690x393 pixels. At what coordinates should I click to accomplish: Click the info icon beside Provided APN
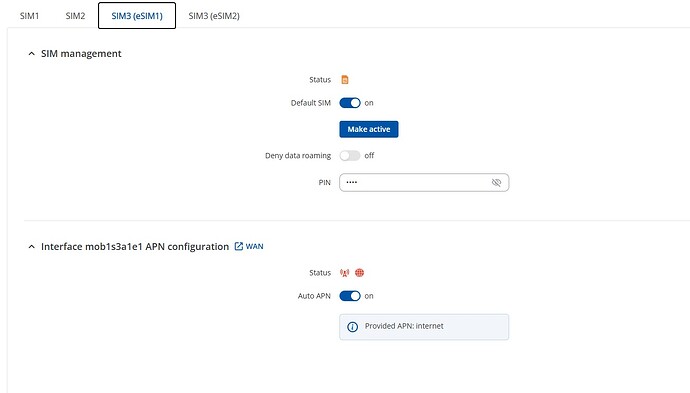click(352, 327)
